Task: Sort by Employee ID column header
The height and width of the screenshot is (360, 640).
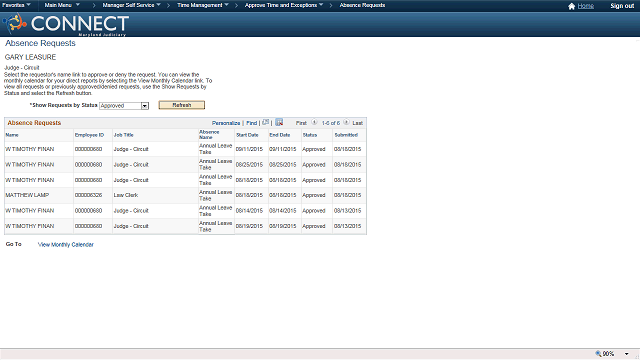Action: point(89,135)
